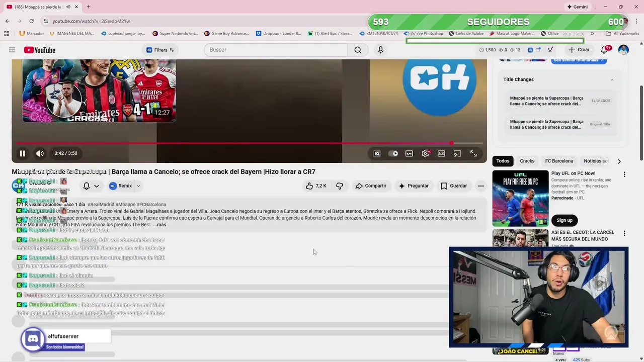Dislike the video with thumbs-down
Viewport: 644px width, 362px height.
click(x=340, y=186)
